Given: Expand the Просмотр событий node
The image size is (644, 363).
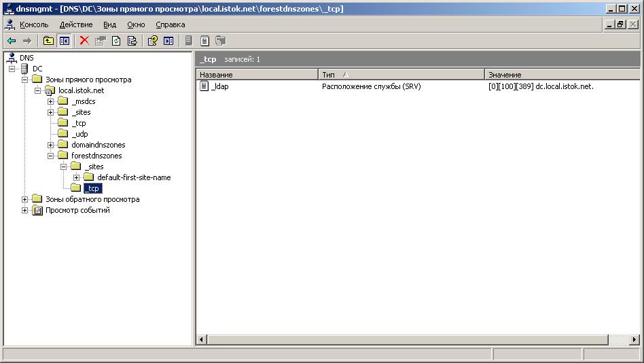Looking at the screenshot, I should coord(24,210).
